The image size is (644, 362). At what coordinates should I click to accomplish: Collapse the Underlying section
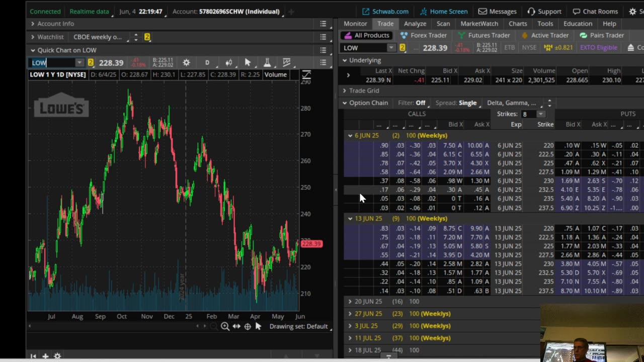coord(345,60)
